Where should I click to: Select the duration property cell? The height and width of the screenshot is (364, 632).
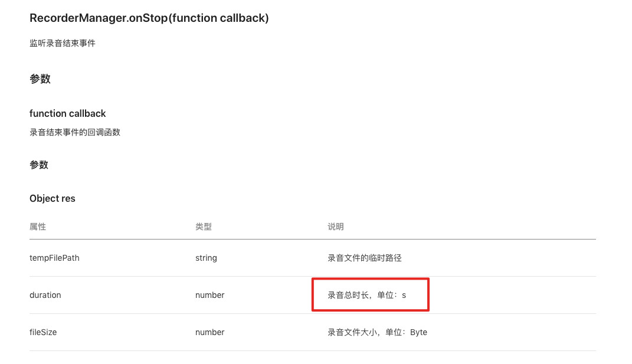coord(45,295)
